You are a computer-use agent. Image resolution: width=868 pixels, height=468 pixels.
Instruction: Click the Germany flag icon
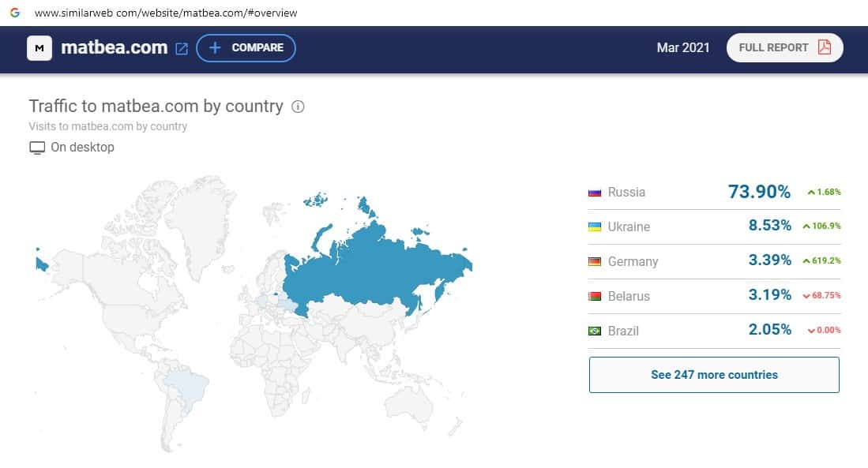point(595,262)
